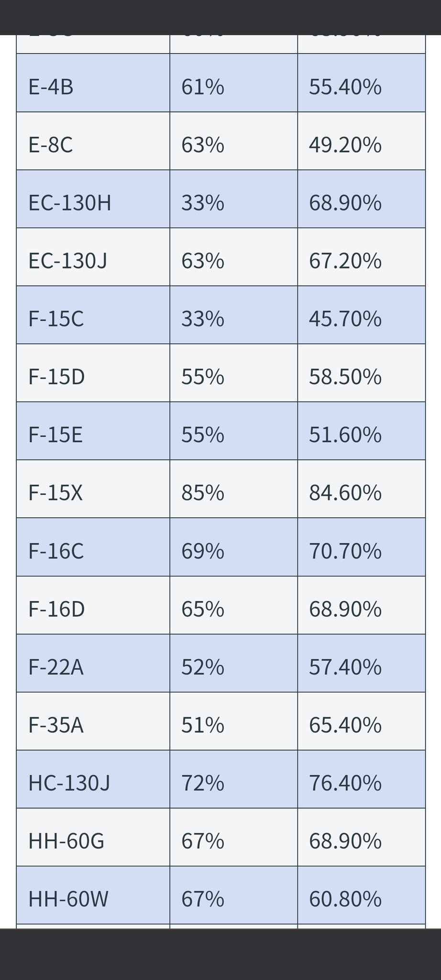Viewport: 441px width, 980px height.
Task: Click the F-16C row label
Action: tap(56, 551)
